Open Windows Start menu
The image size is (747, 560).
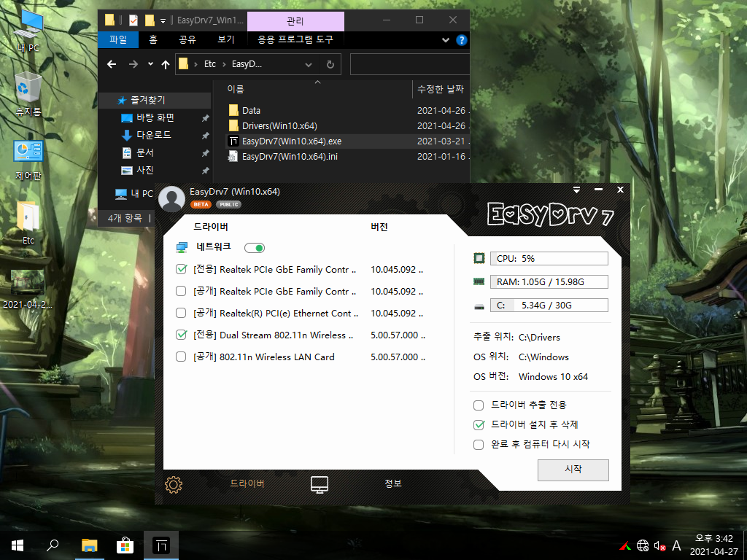click(18, 545)
